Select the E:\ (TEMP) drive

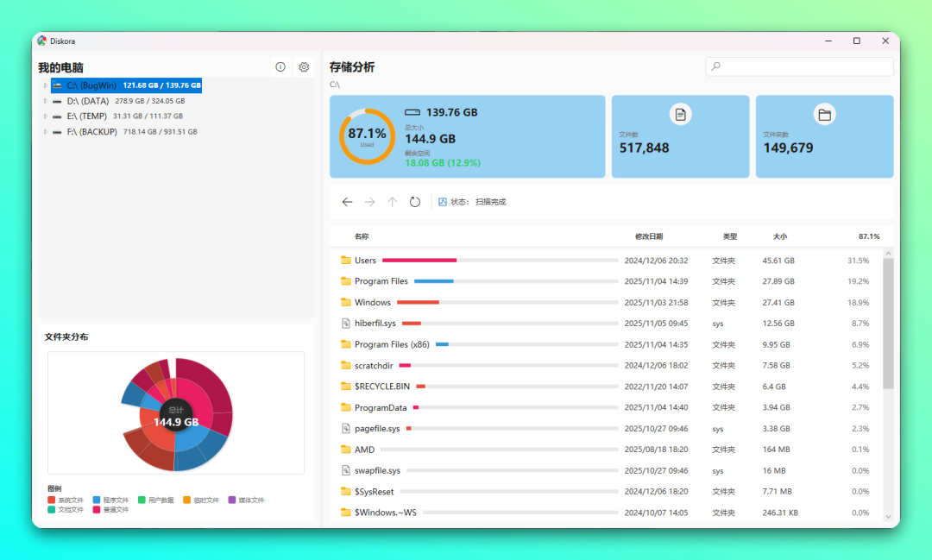[x=86, y=116]
